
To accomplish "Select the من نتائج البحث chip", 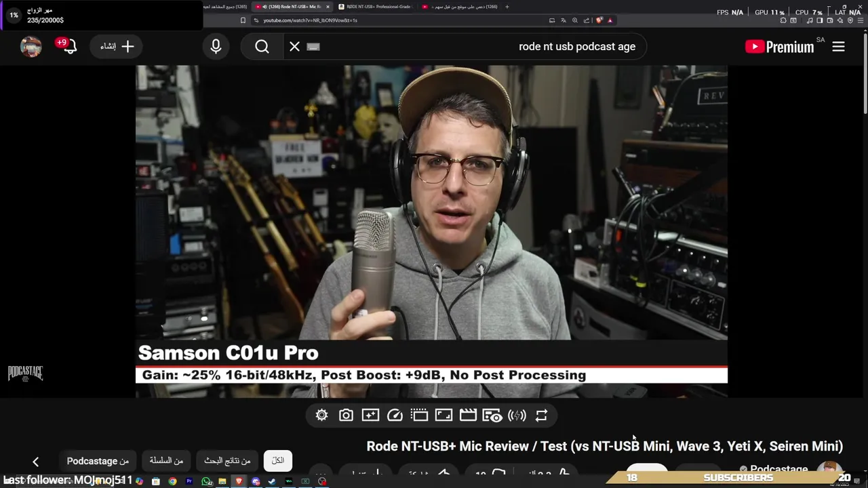I will pos(227,461).
